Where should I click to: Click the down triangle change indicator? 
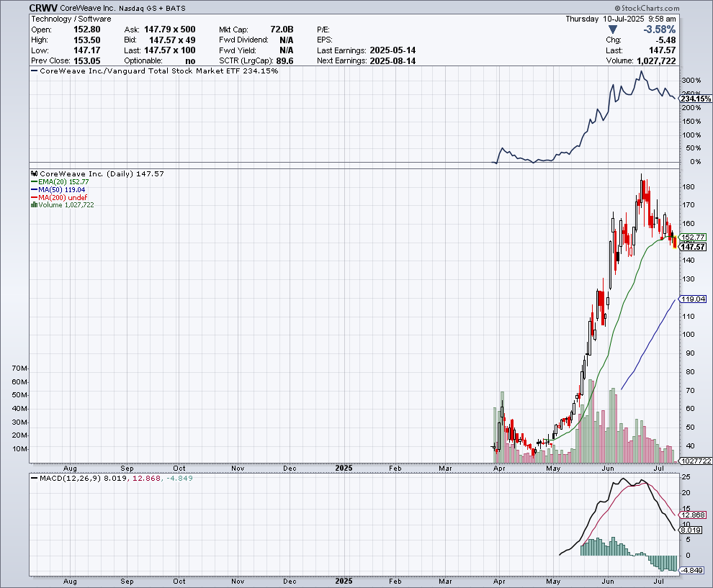(x=612, y=30)
